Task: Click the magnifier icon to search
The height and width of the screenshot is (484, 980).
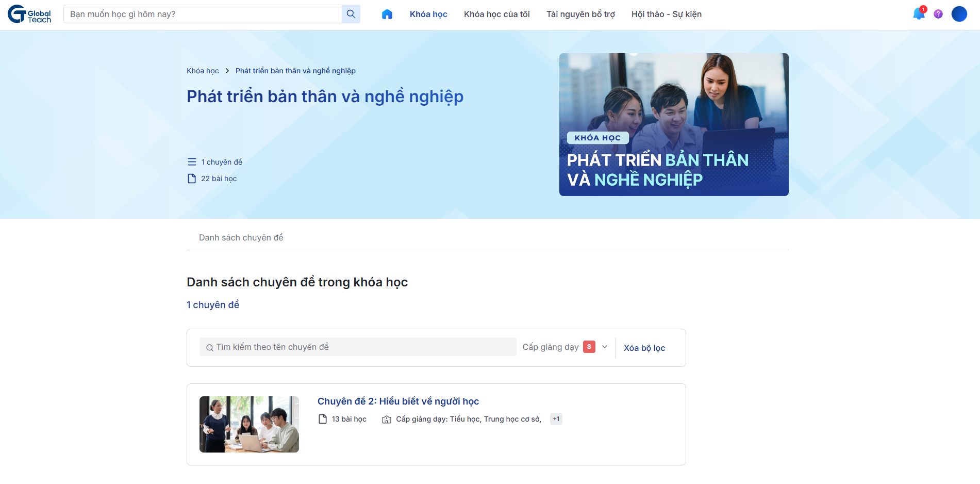Action: tap(351, 14)
